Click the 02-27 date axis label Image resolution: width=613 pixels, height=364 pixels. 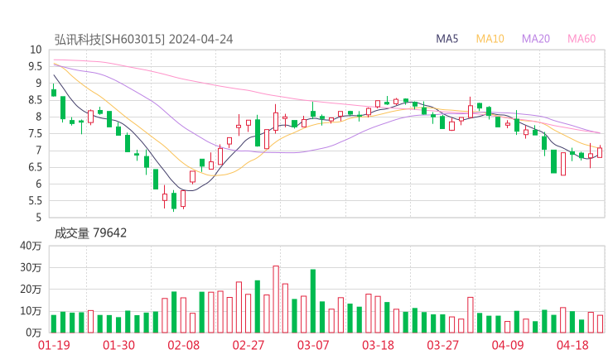[249, 345]
